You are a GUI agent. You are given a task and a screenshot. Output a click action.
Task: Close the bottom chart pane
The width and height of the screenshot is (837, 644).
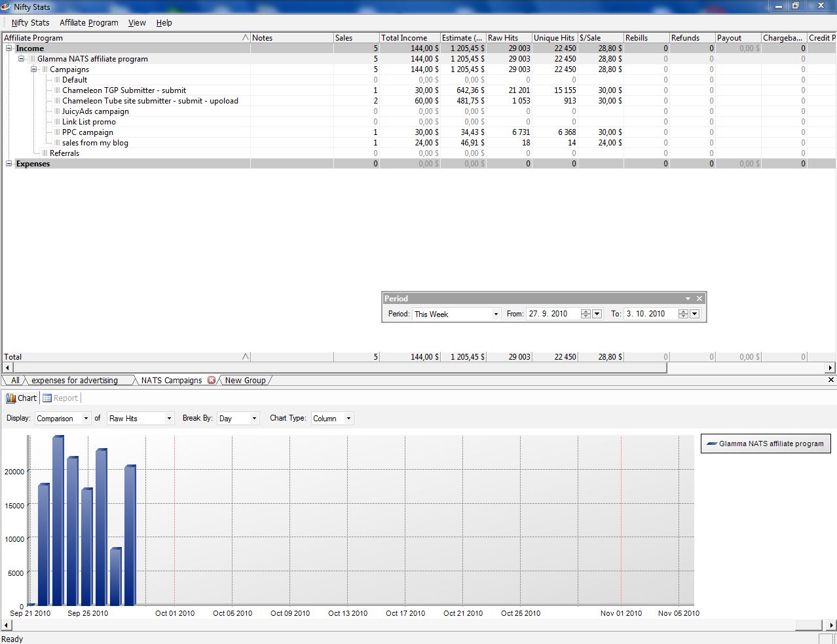[x=831, y=380]
